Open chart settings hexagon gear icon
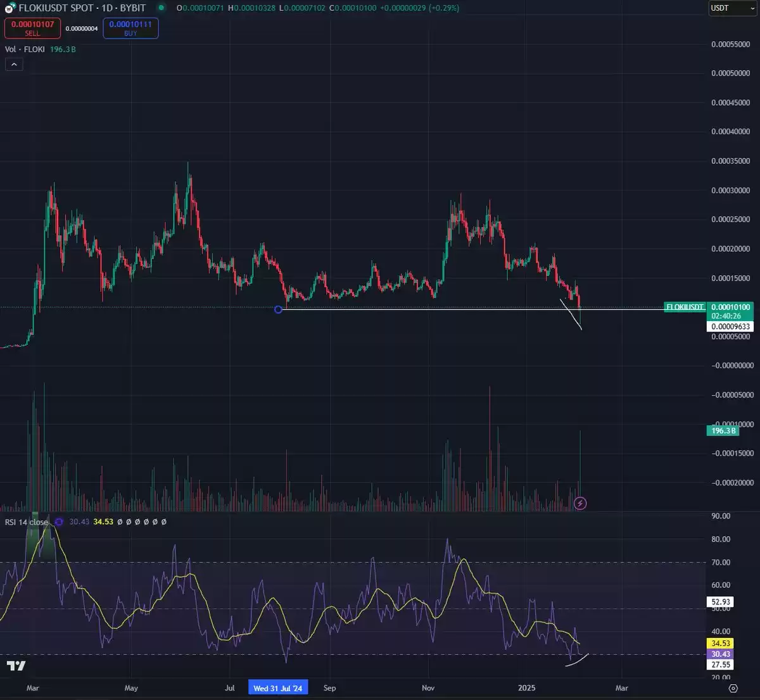Screen dimensions: 760x700 click(733, 688)
